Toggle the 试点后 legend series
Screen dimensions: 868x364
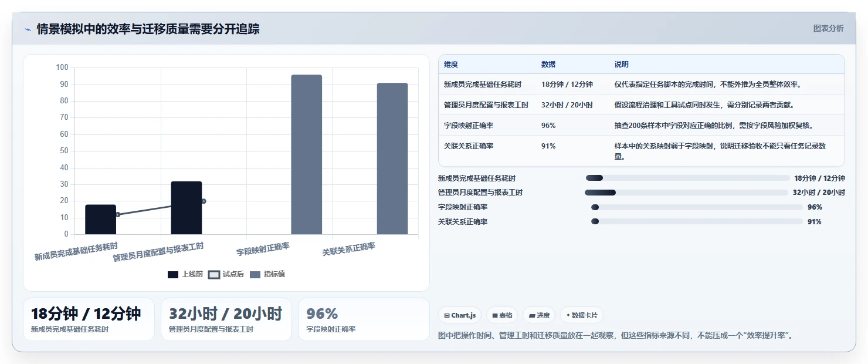coord(225,274)
